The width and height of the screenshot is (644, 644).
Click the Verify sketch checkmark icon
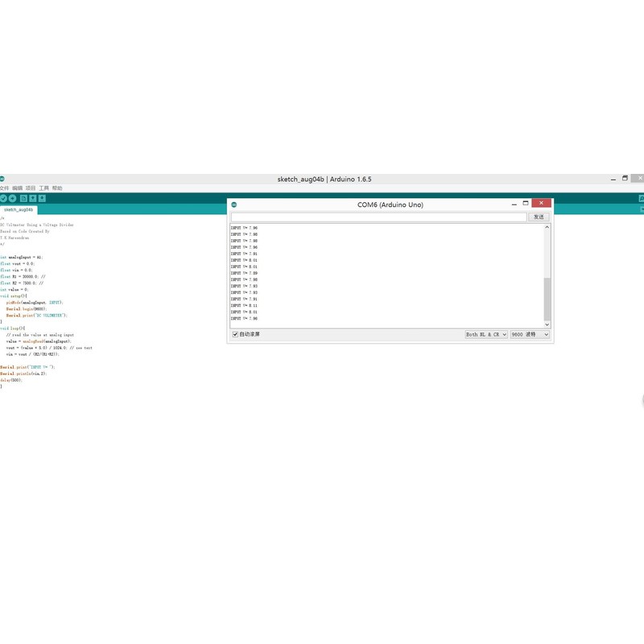coord(3,199)
